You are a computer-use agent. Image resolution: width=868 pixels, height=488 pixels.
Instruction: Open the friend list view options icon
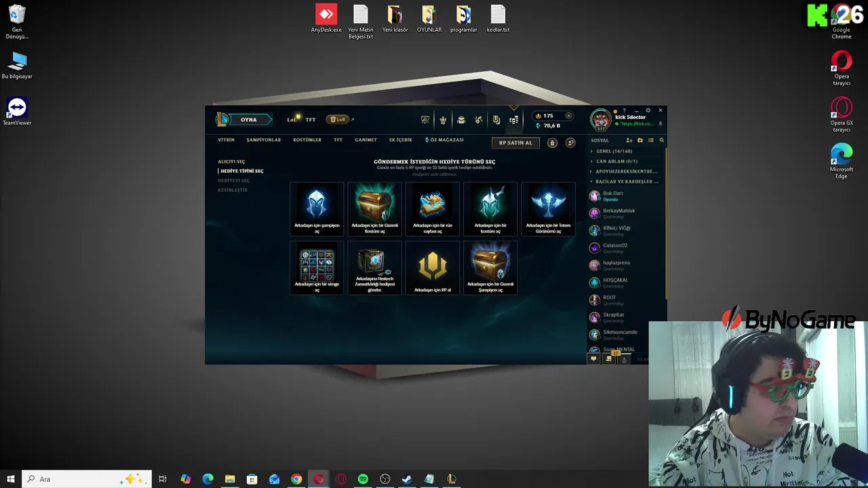coord(651,140)
